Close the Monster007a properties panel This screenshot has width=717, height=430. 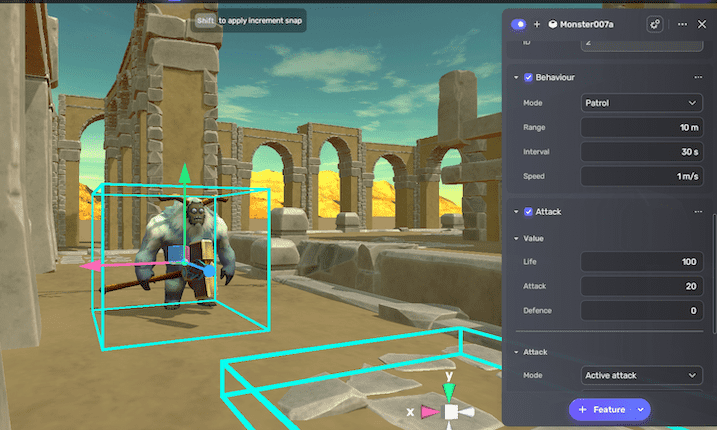(701, 23)
